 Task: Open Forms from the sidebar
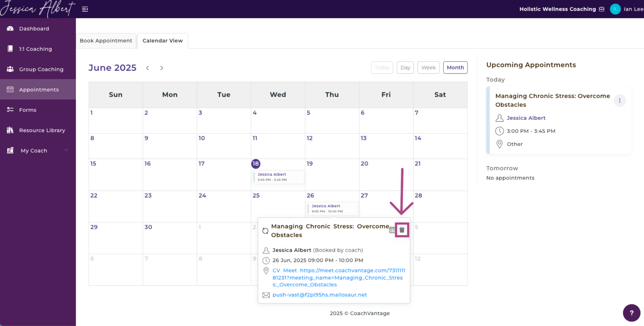(x=38, y=110)
